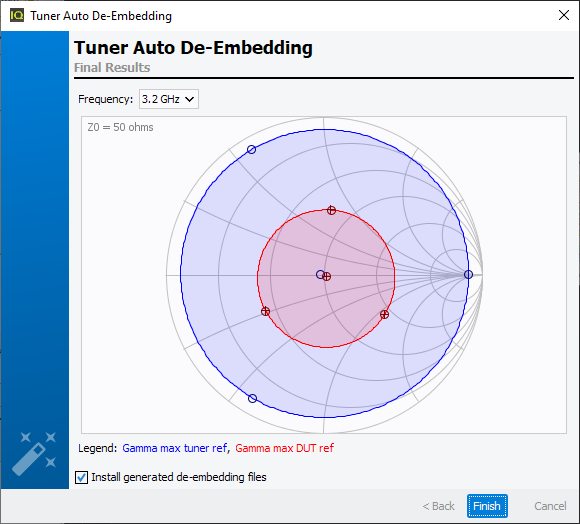The image size is (580, 524).
Task: Click the blue circle marker near chart center
Action: (320, 274)
